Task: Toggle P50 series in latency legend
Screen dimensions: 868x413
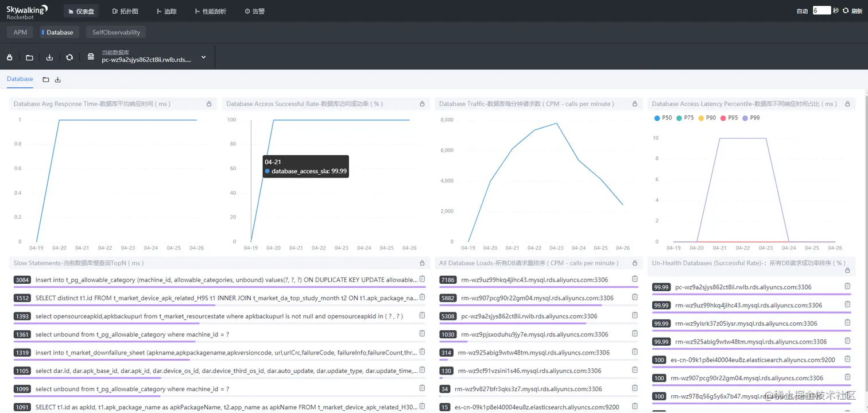Action: [x=662, y=118]
